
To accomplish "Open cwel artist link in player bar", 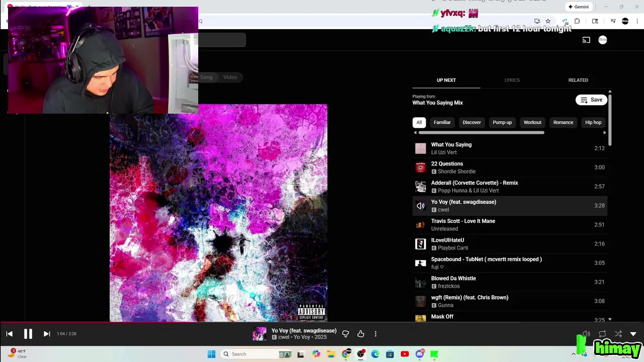I will [x=284, y=337].
